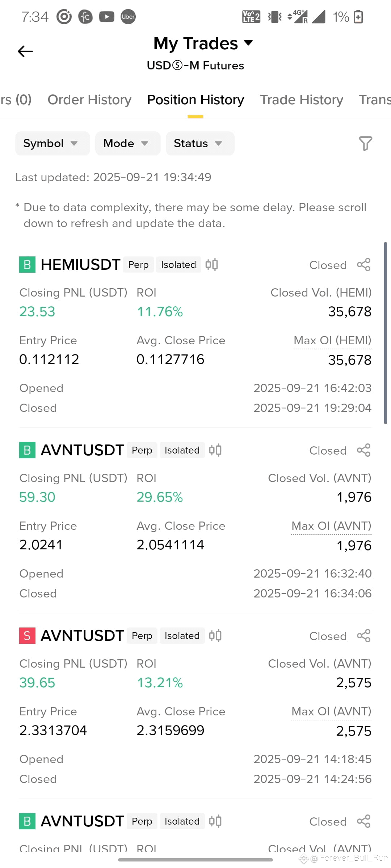Tap the Max OI (HEMI) label
Screen dimensions: 391x868
[333, 341]
